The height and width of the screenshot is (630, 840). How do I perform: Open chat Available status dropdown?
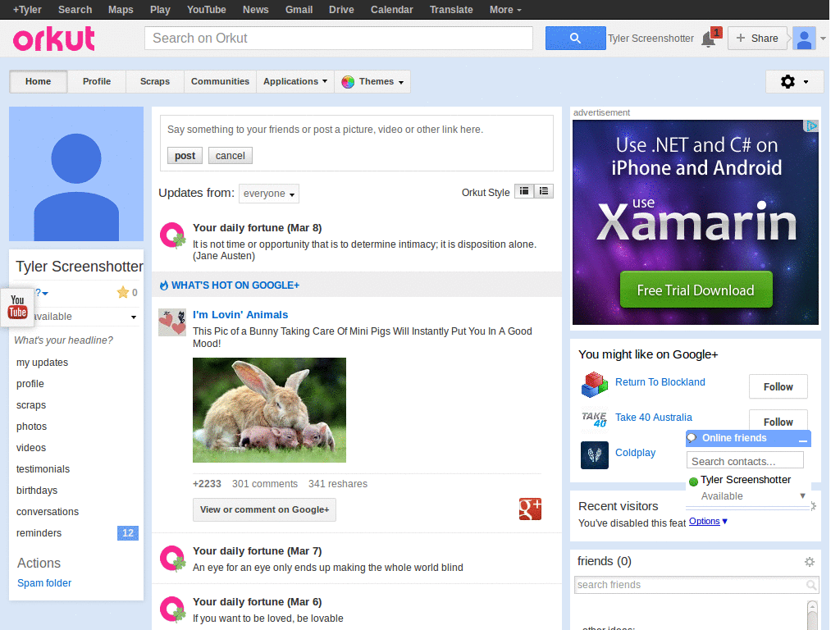802,495
